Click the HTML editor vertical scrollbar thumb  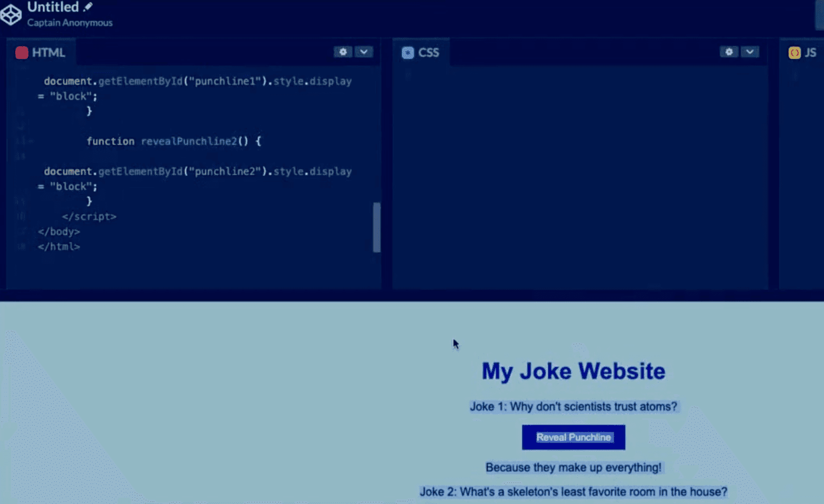pyautogui.click(x=376, y=227)
